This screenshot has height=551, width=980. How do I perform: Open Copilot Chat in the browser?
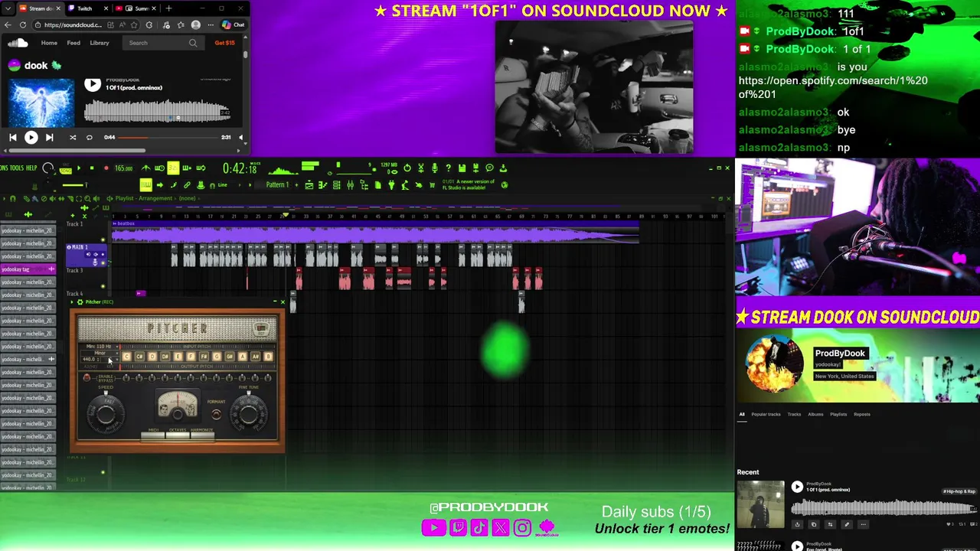[233, 24]
